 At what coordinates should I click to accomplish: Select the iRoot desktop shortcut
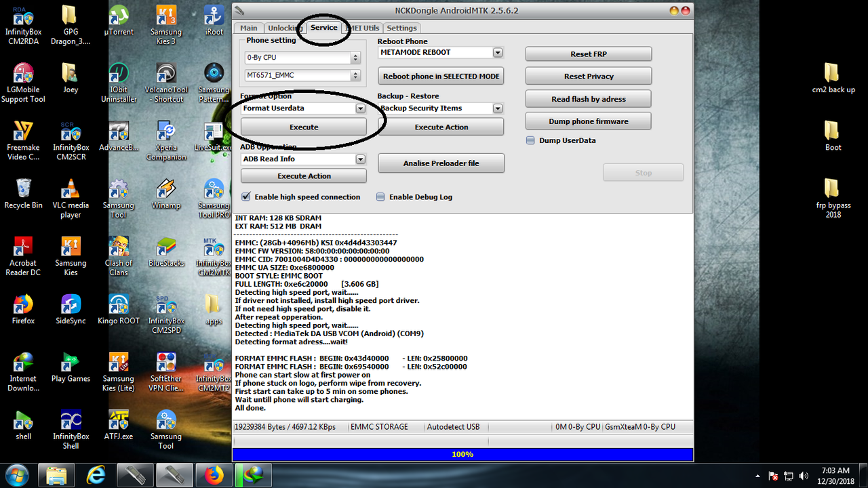coord(214,20)
